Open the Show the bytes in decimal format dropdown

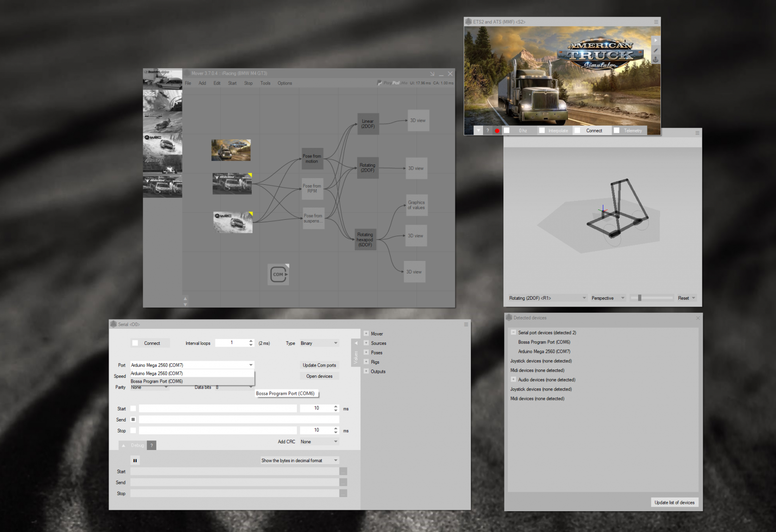click(300, 461)
